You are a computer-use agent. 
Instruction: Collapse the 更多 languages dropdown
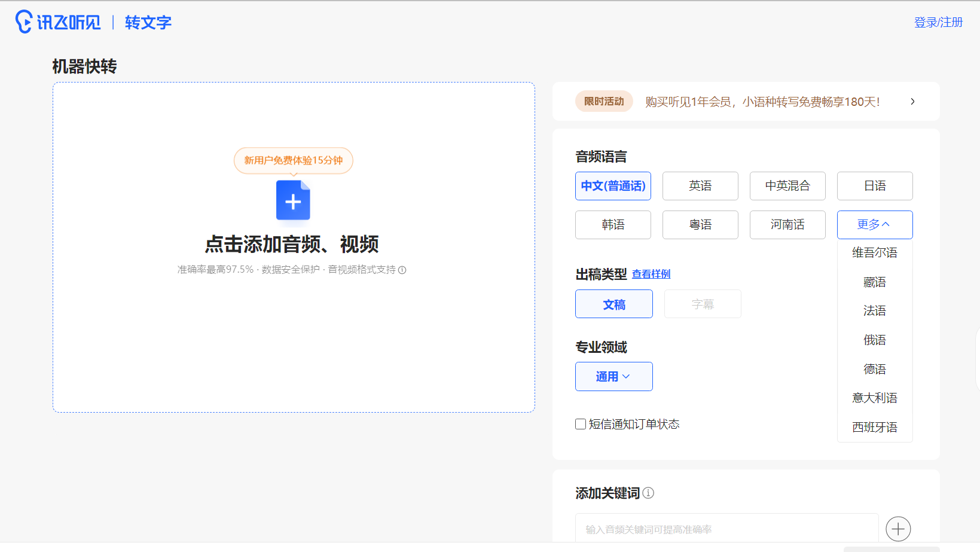point(875,225)
